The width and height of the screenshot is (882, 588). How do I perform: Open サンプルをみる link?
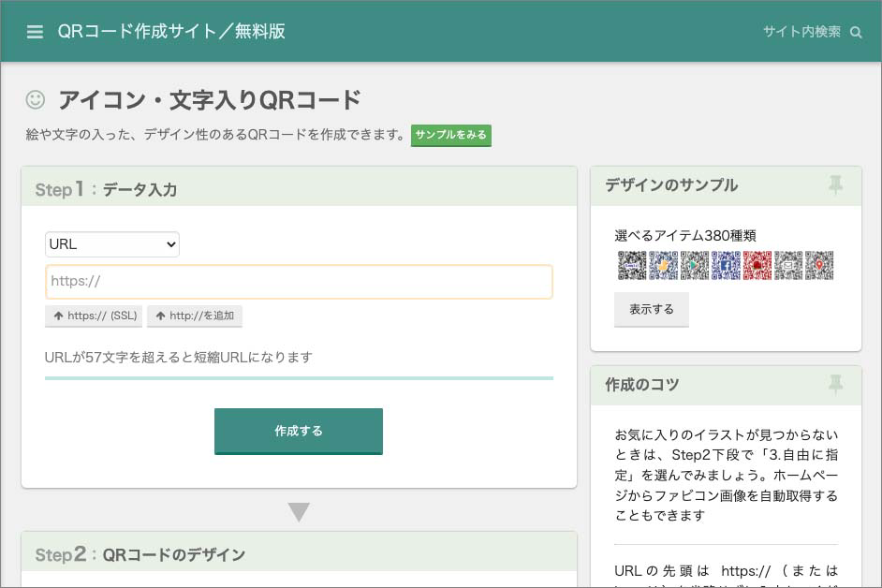click(450, 135)
